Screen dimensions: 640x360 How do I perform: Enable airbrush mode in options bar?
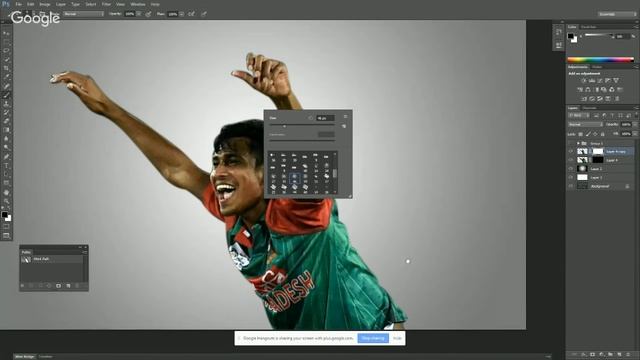pos(191,14)
